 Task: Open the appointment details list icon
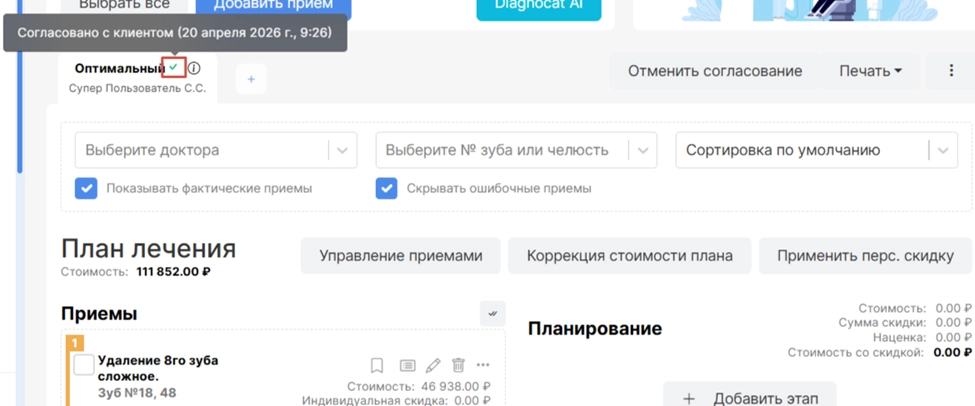(407, 366)
